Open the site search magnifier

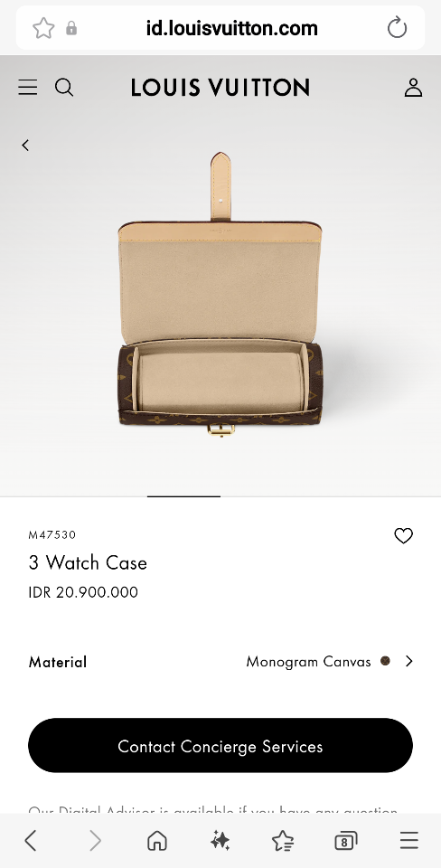64,88
